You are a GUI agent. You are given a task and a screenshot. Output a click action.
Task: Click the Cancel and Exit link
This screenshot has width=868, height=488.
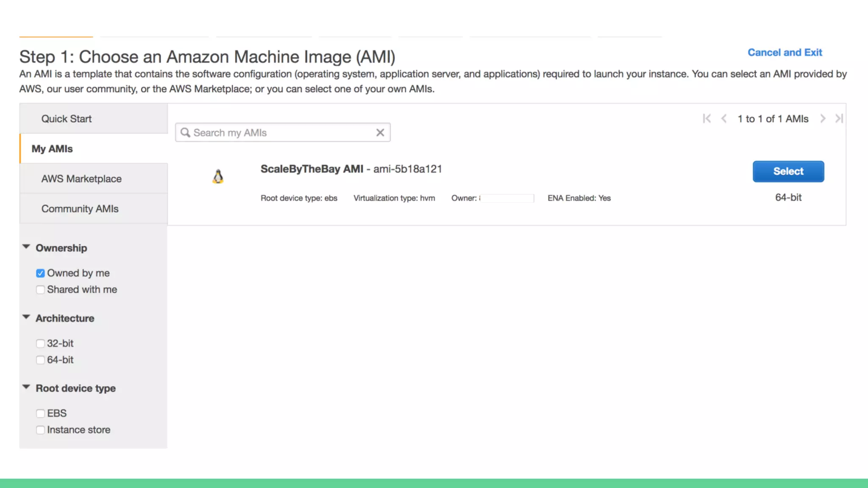tap(785, 53)
